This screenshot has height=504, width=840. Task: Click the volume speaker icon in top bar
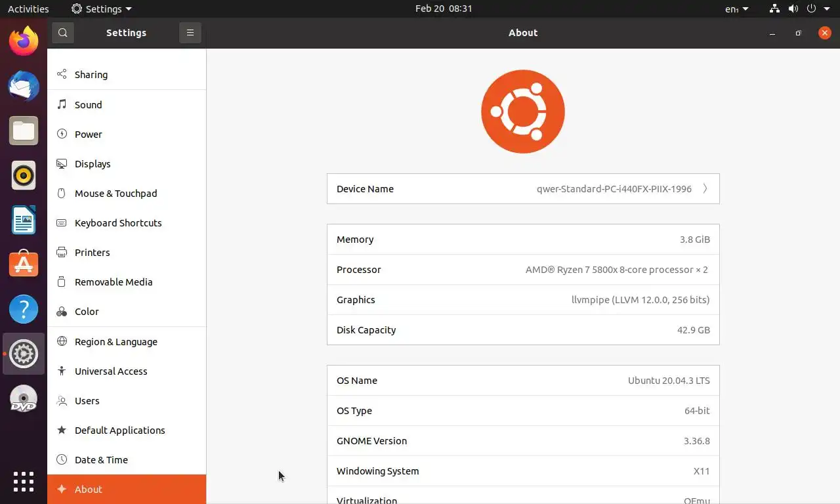[793, 9]
